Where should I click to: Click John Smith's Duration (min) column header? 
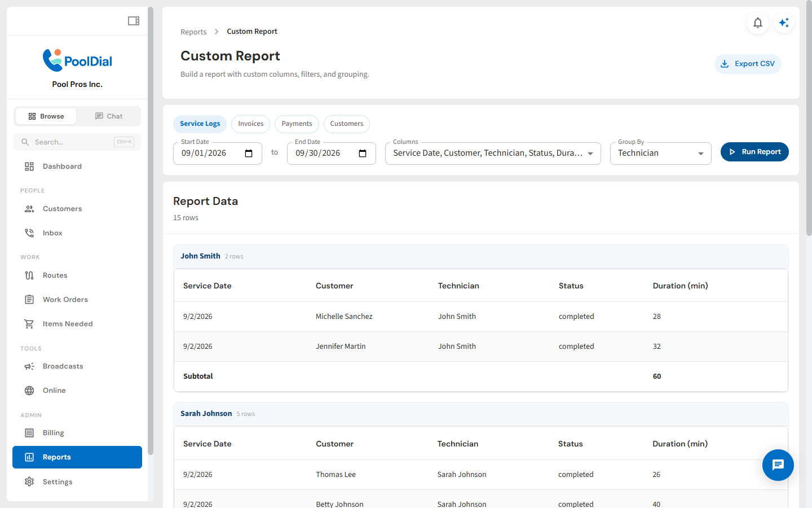(x=681, y=286)
